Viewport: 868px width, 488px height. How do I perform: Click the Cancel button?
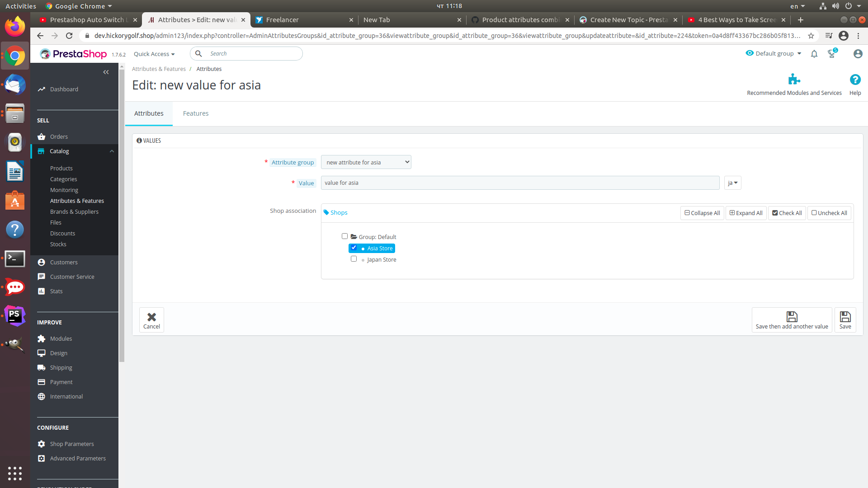click(x=151, y=320)
